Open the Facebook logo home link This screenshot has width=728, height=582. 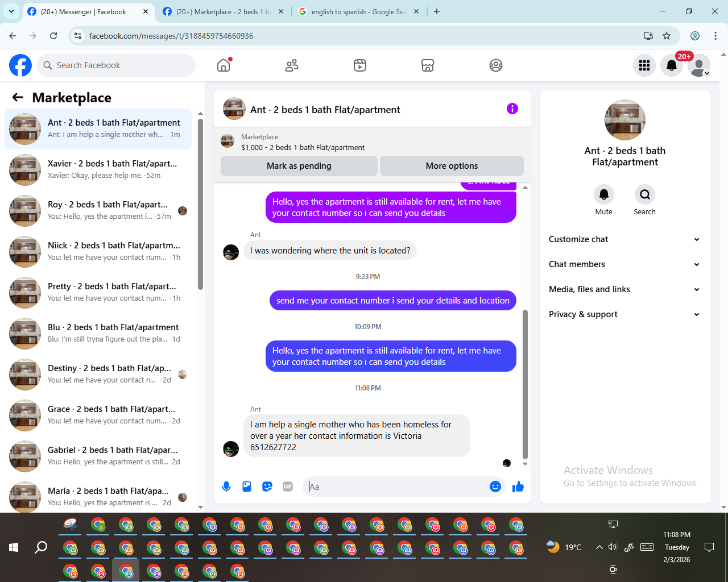point(20,65)
